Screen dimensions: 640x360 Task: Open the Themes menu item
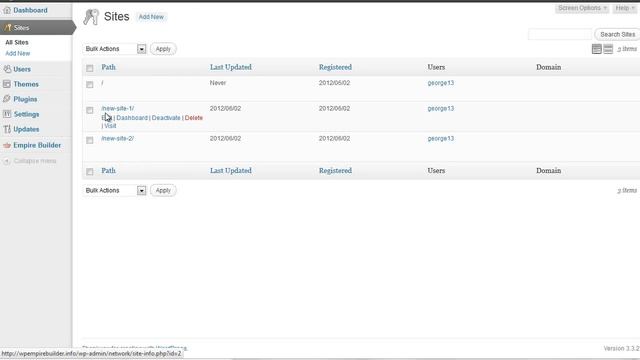tap(26, 84)
